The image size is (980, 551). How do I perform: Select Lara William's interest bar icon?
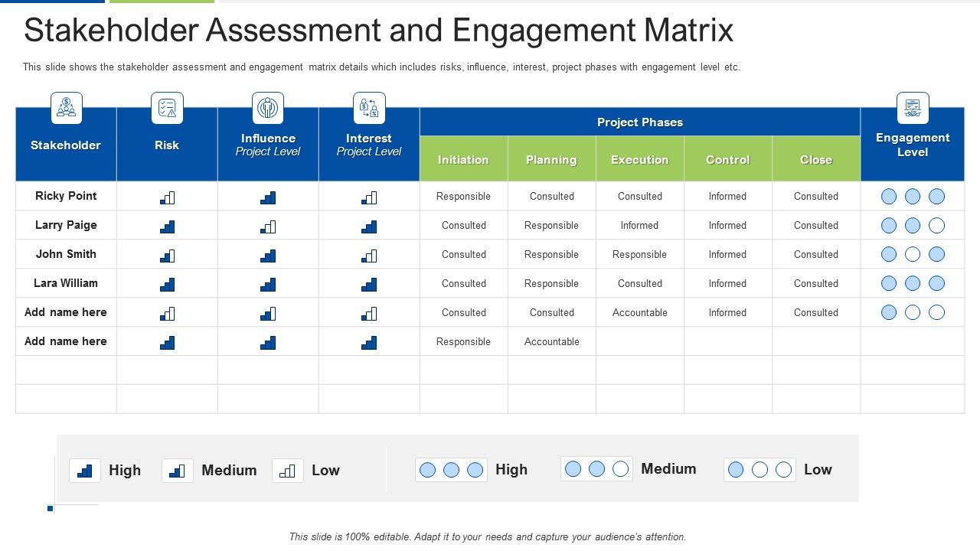(369, 285)
